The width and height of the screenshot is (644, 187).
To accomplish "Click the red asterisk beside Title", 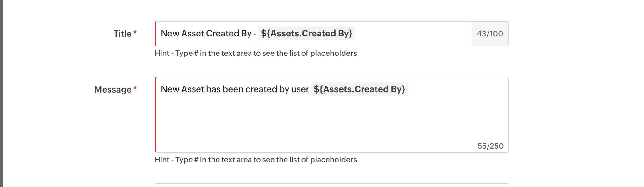I will pos(135,33).
